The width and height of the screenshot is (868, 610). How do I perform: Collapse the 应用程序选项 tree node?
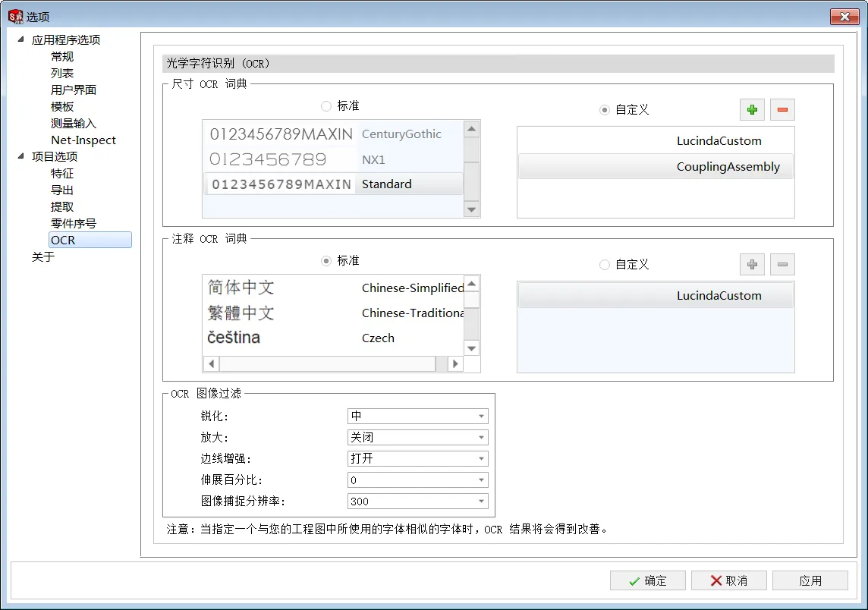pyautogui.click(x=21, y=39)
